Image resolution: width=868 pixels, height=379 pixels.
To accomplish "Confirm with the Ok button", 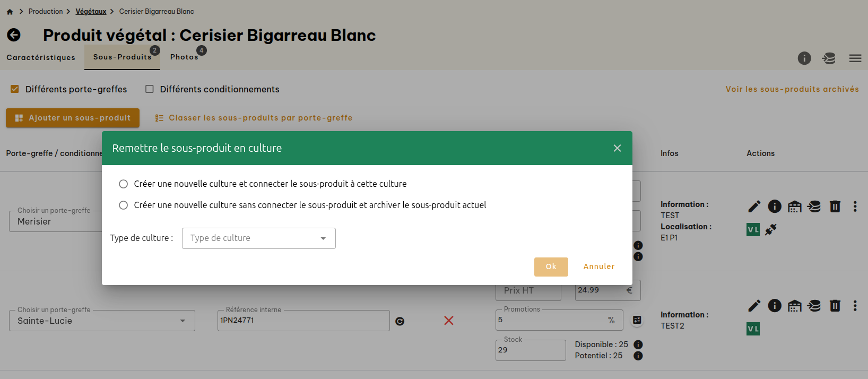I will click(551, 267).
